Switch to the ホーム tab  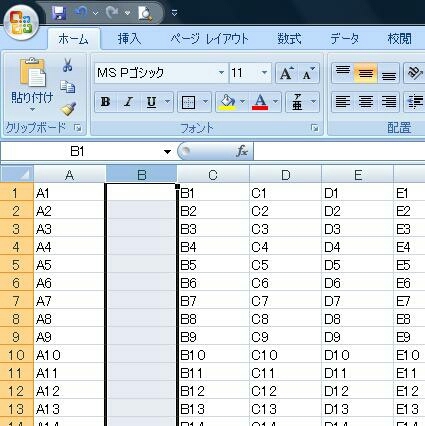pyautogui.click(x=73, y=39)
